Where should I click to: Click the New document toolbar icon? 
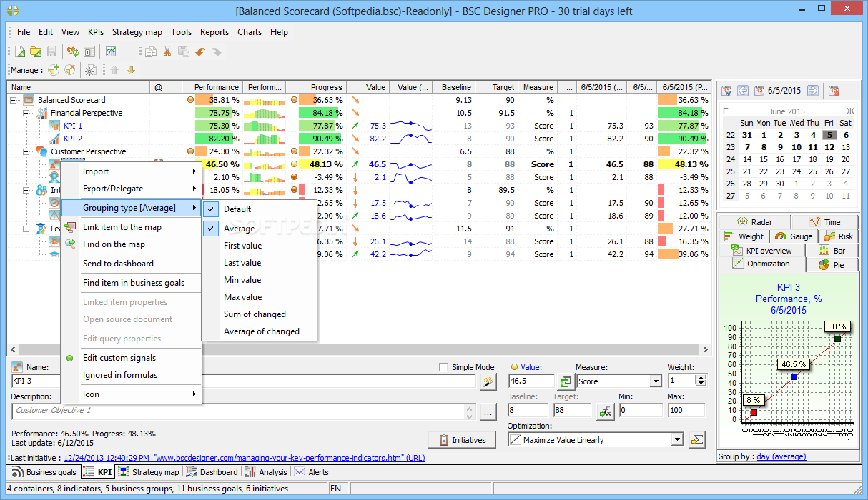20,51
